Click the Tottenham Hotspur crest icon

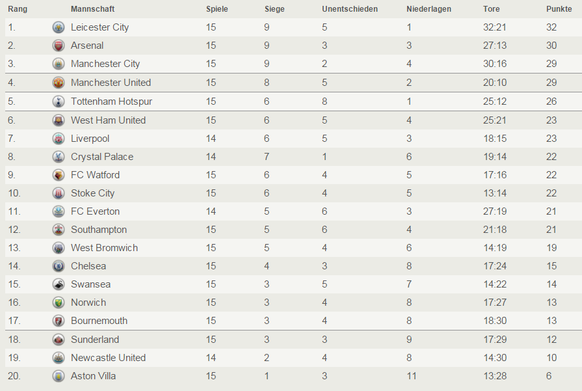58,101
